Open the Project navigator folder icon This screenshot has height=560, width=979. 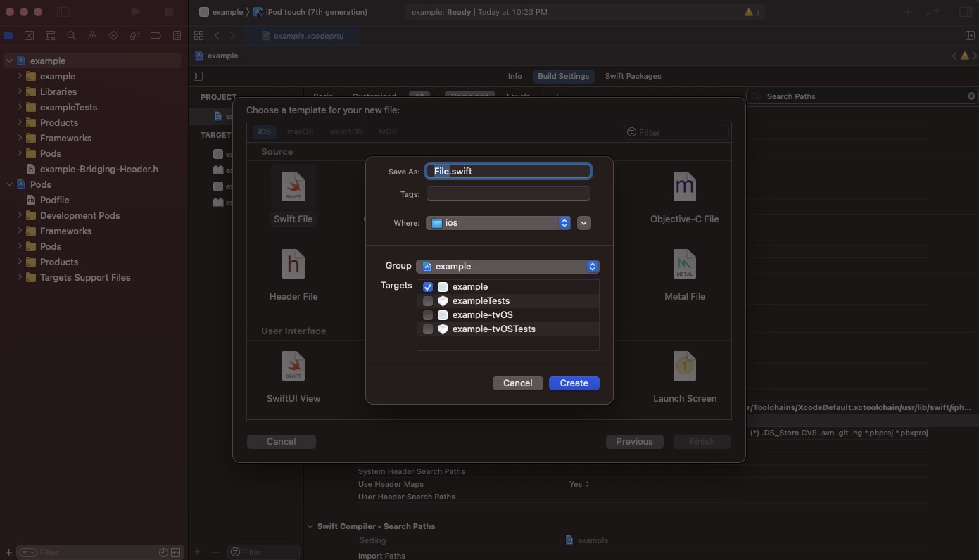[x=8, y=35]
